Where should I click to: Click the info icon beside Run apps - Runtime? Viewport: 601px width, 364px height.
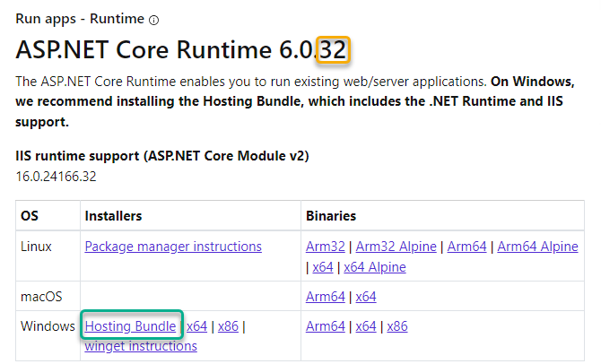pos(153,19)
